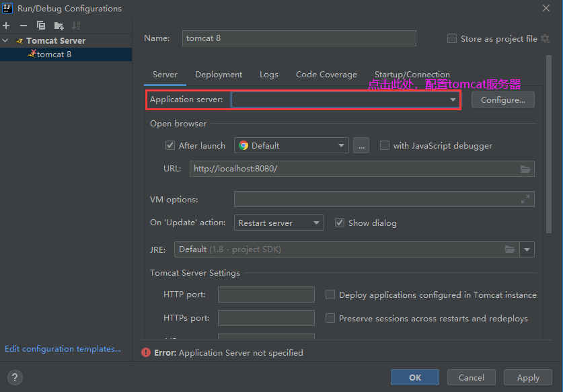Image resolution: width=563 pixels, height=392 pixels.
Task: Enable Preserve sessions across restarts and redeploys
Action: 330,318
